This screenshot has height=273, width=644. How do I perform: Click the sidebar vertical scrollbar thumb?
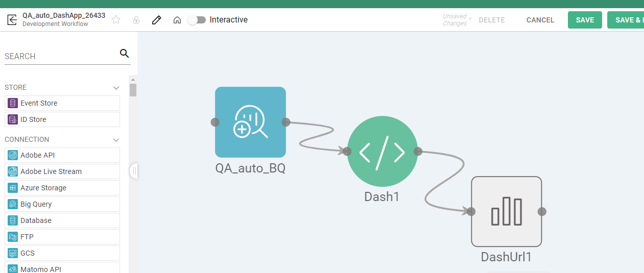[x=133, y=90]
